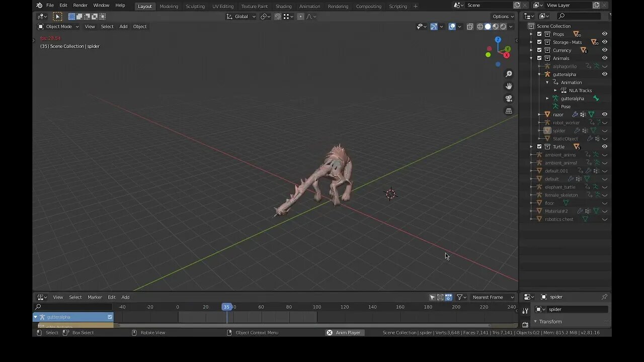
Task: Switch to the UV Editing workspace tab
Action: (223, 7)
